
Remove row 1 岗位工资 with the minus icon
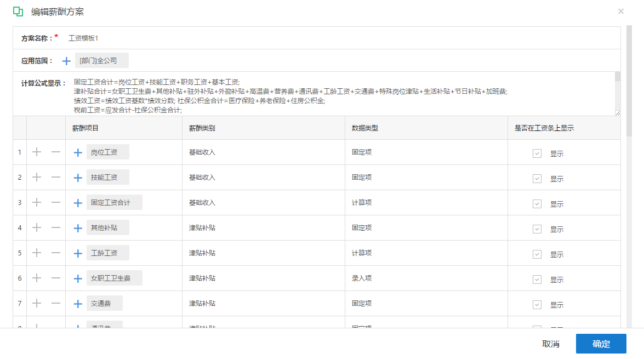click(56, 152)
